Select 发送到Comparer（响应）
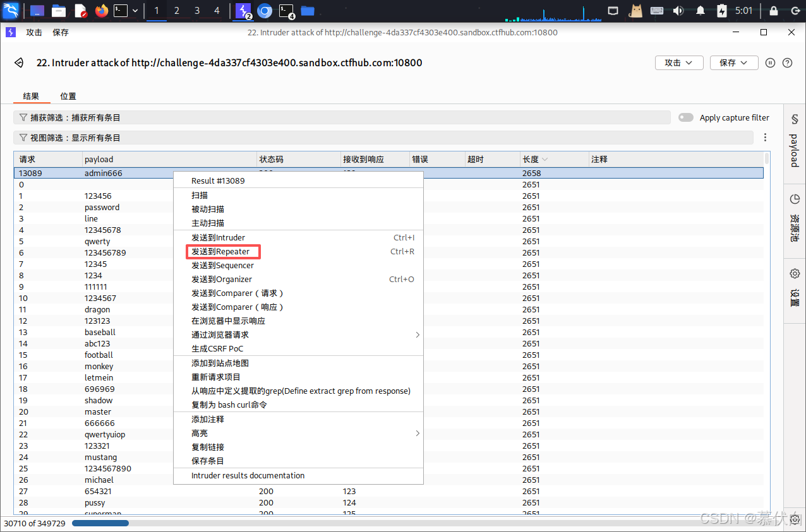Screen dimensions: 806x532 [298, 307]
